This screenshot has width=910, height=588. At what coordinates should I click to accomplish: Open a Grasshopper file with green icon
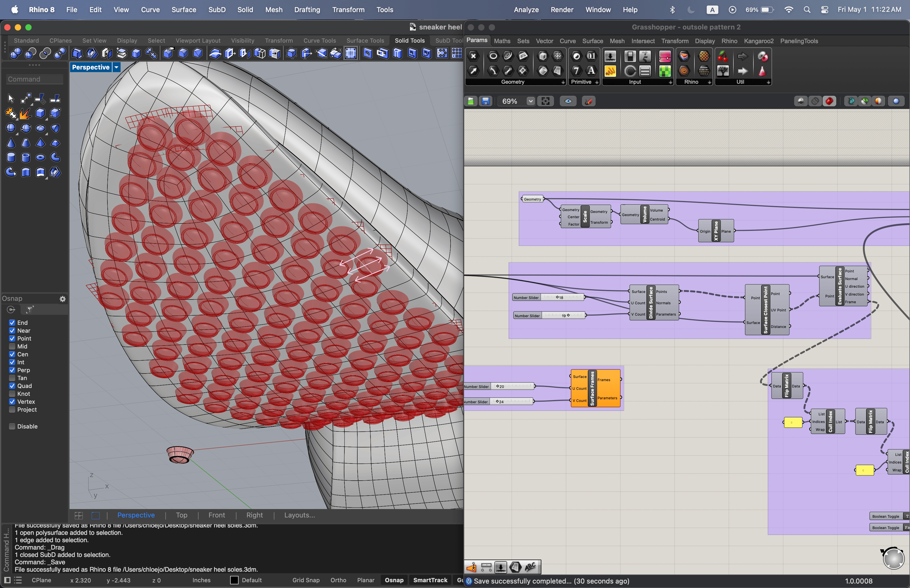pos(471,101)
